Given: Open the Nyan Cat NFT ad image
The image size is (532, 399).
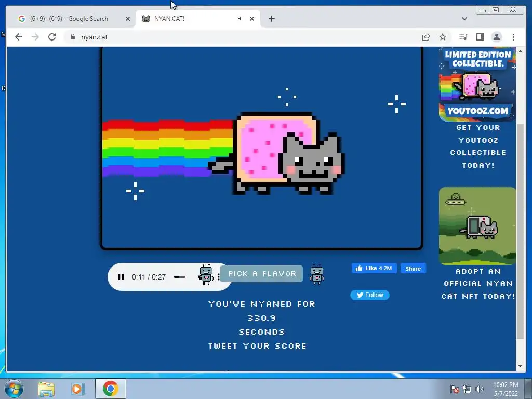Looking at the screenshot, I should [x=477, y=225].
